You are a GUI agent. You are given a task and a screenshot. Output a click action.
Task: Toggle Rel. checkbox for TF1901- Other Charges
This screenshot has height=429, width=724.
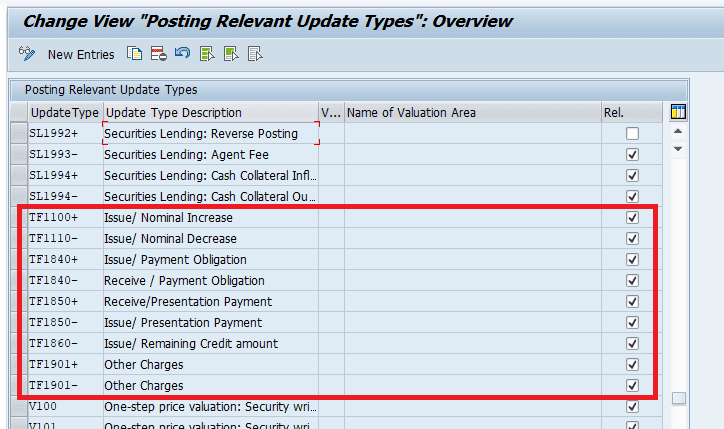point(632,386)
